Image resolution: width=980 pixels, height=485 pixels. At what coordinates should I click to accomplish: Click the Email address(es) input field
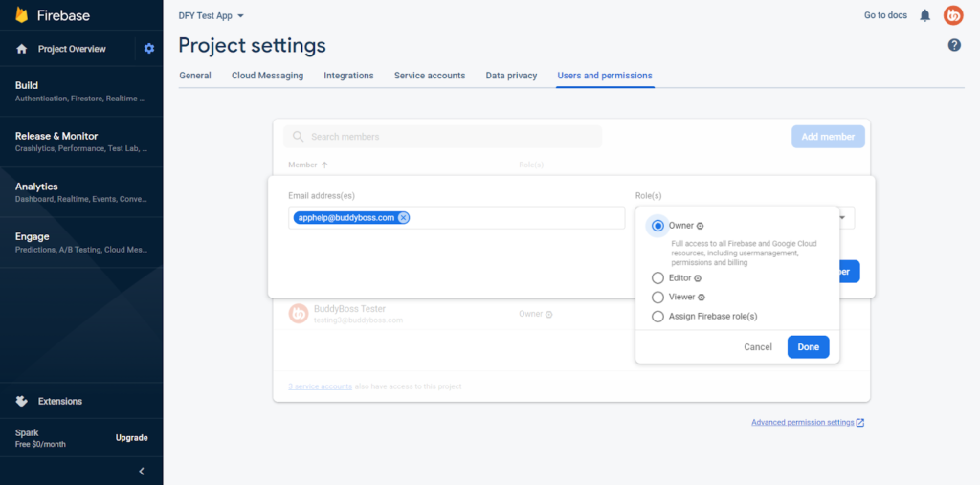pos(517,218)
